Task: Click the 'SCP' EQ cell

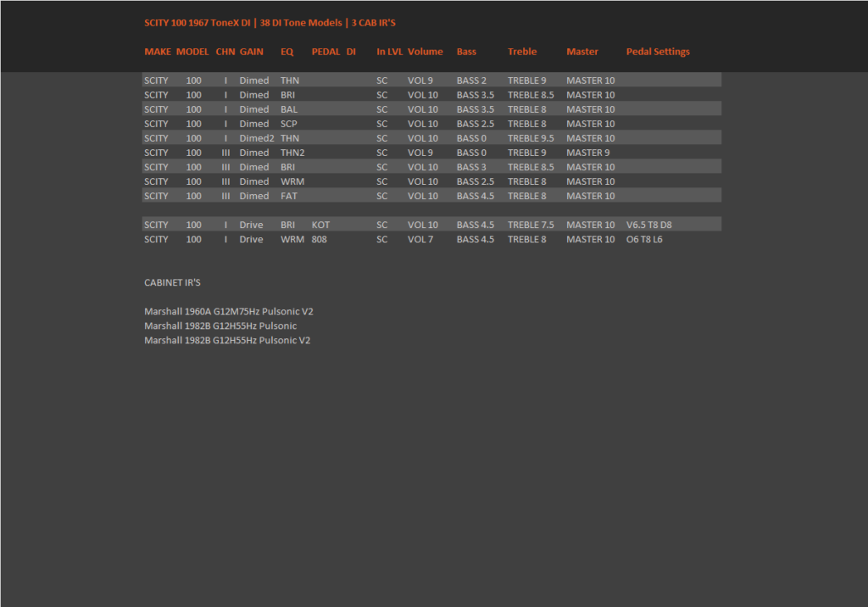Action: point(288,124)
